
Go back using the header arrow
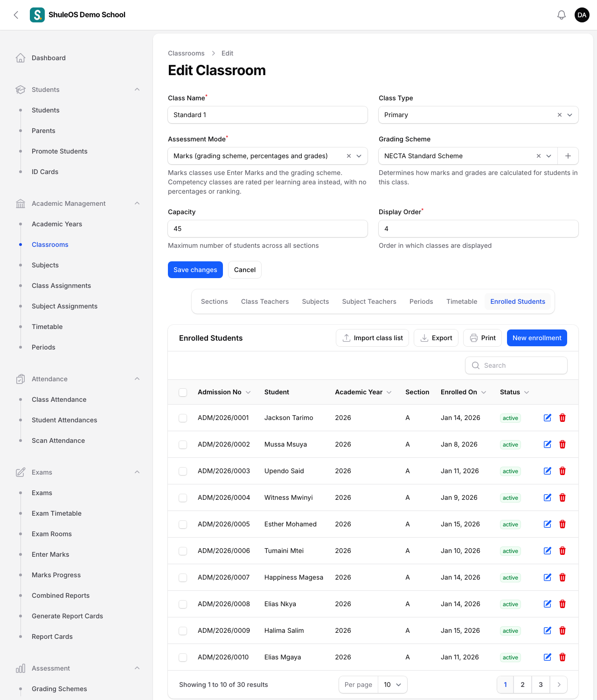tap(16, 15)
